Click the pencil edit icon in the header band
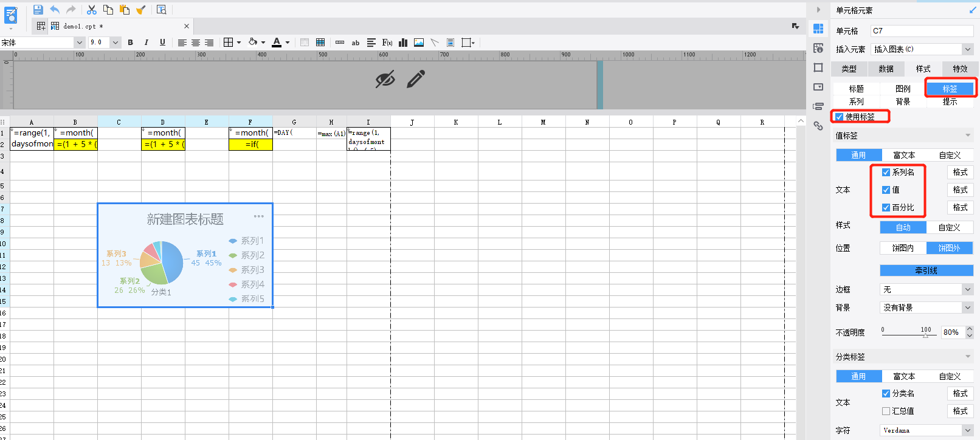 [x=416, y=79]
